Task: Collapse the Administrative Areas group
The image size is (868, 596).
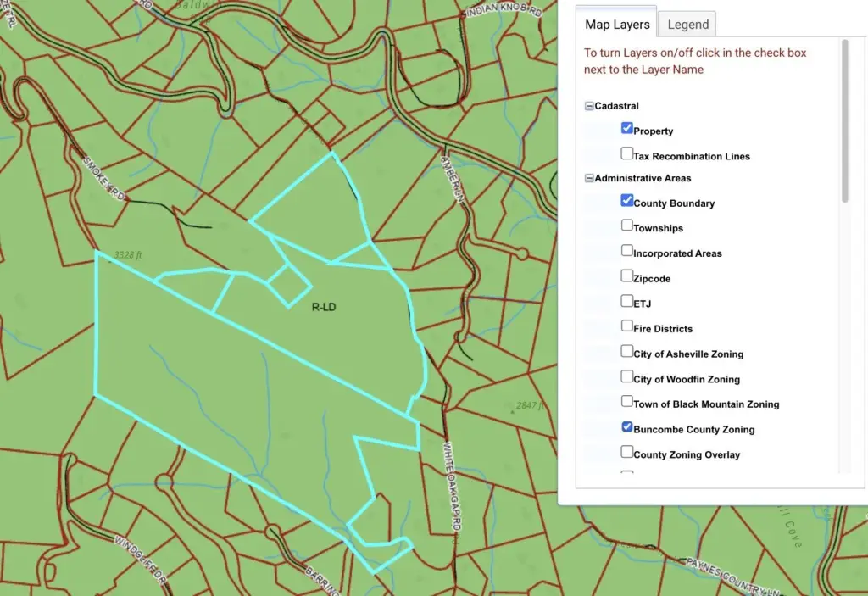Action: [589, 179]
